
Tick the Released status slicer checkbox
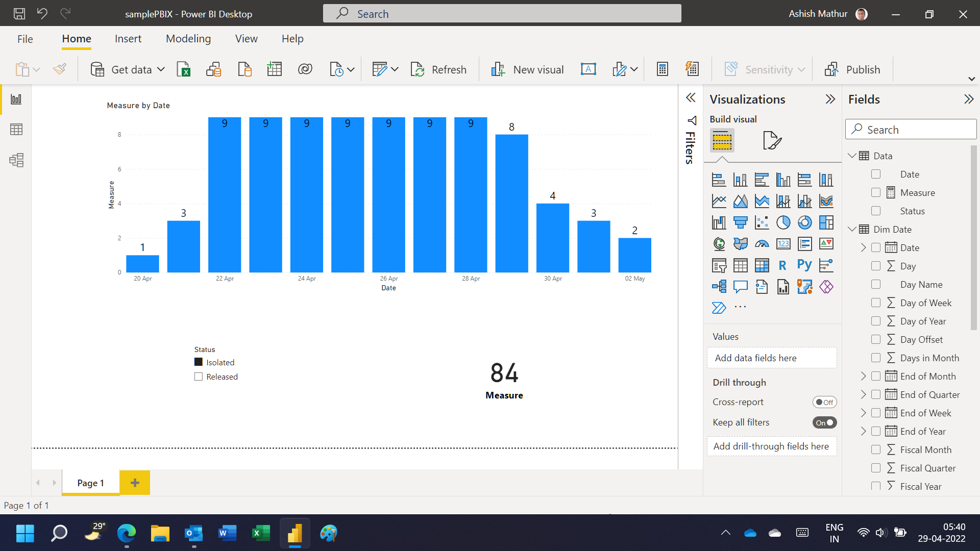tap(199, 377)
